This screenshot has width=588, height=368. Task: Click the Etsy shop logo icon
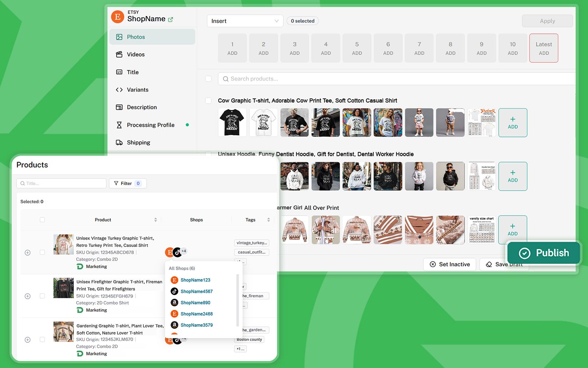pos(118,17)
